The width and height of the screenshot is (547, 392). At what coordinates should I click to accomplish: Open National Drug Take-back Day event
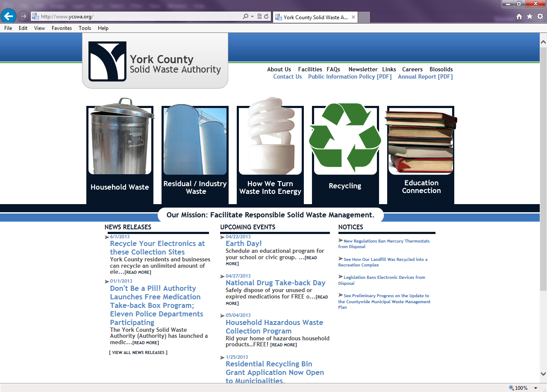point(276,283)
